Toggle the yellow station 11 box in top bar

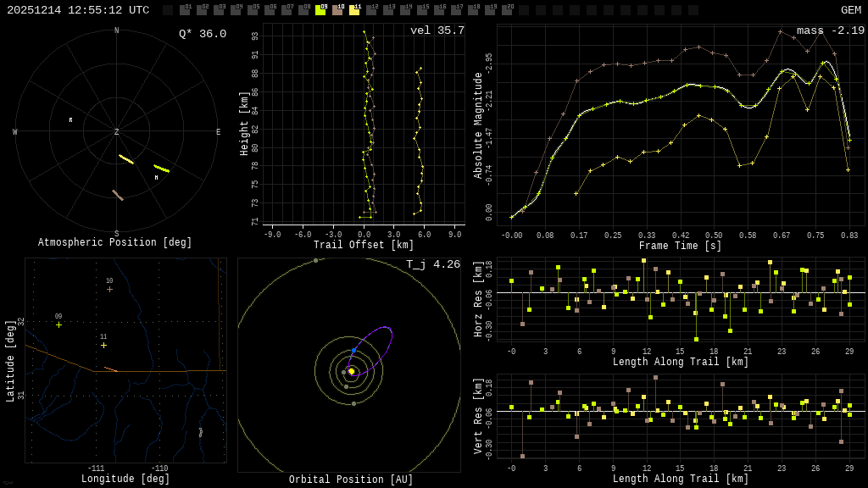[x=354, y=10]
